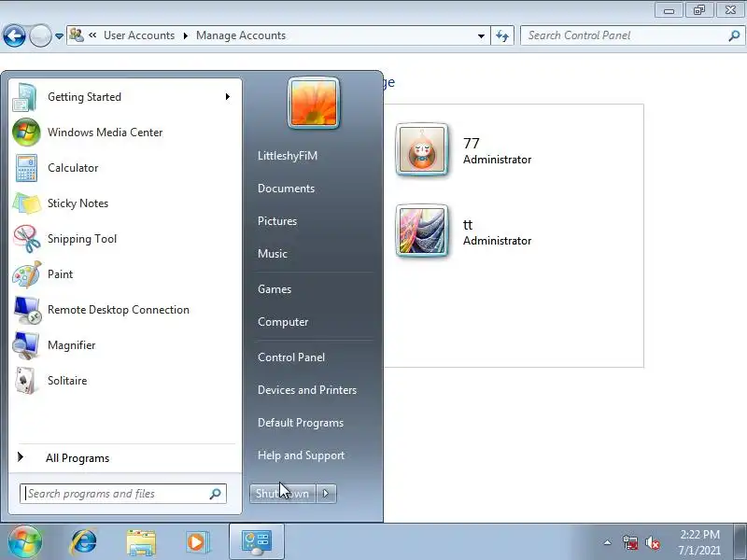
Task: Open the address bar history dropdown
Action: tap(481, 35)
